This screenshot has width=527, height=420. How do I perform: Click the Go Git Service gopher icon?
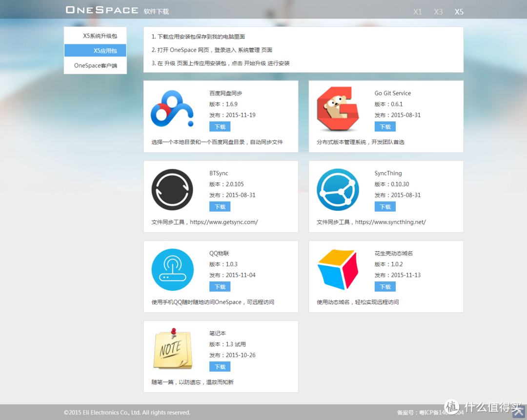(x=338, y=109)
